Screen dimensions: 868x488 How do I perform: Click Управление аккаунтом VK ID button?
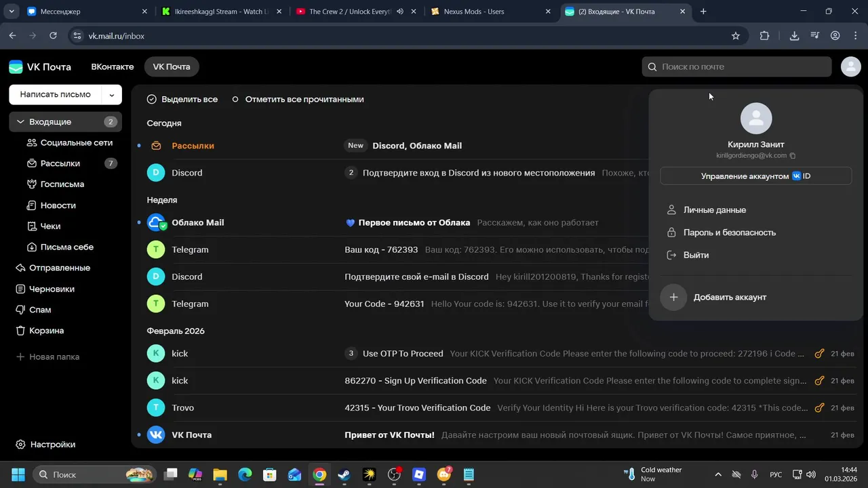pyautogui.click(x=755, y=176)
